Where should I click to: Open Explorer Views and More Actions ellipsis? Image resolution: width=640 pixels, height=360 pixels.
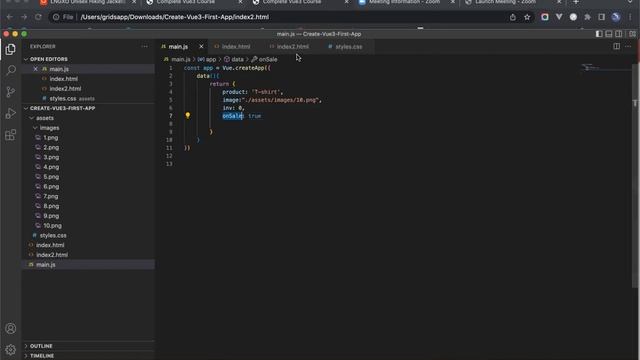[144, 47]
